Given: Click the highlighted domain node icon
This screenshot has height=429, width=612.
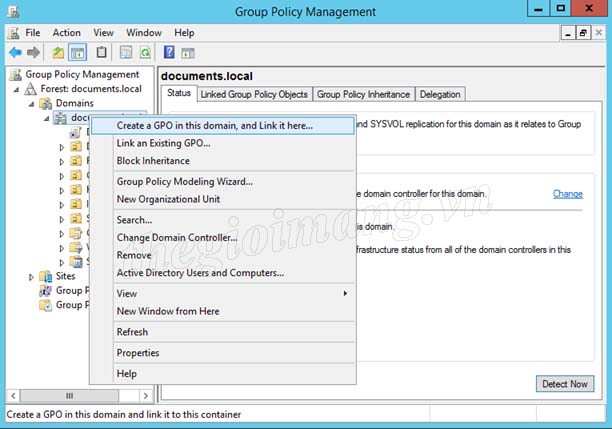Looking at the screenshot, I should (x=60, y=118).
